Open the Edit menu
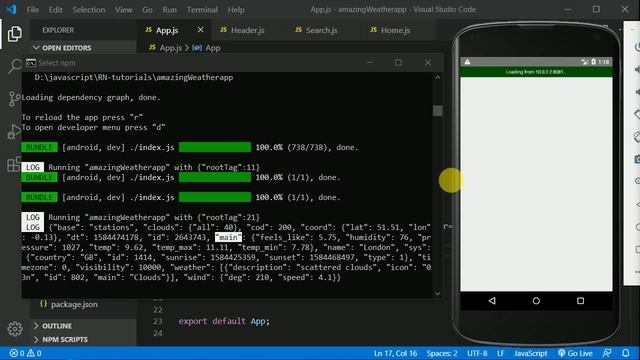640x360 pixels. (56, 9)
